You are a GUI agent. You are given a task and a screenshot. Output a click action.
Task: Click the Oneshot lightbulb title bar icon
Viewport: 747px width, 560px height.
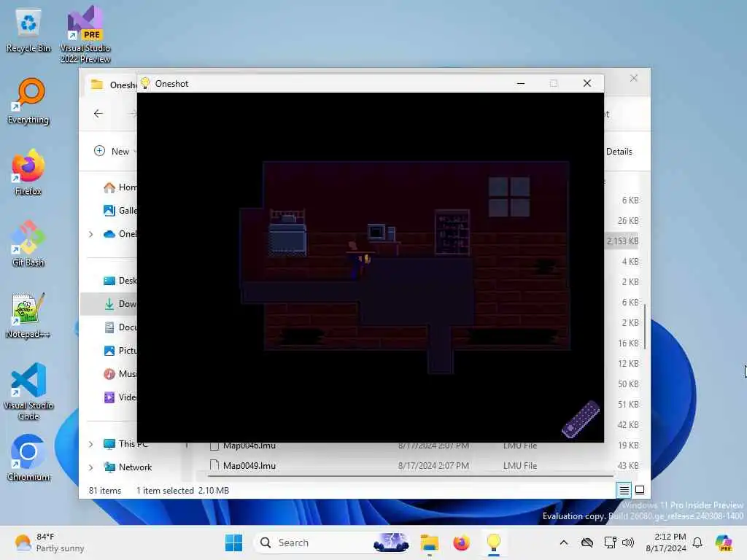tap(145, 83)
